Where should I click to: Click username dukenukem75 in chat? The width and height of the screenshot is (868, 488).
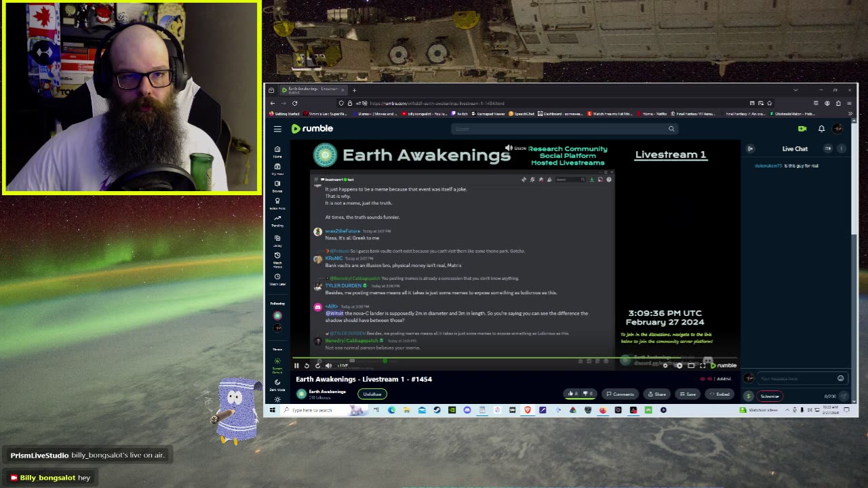click(x=768, y=166)
